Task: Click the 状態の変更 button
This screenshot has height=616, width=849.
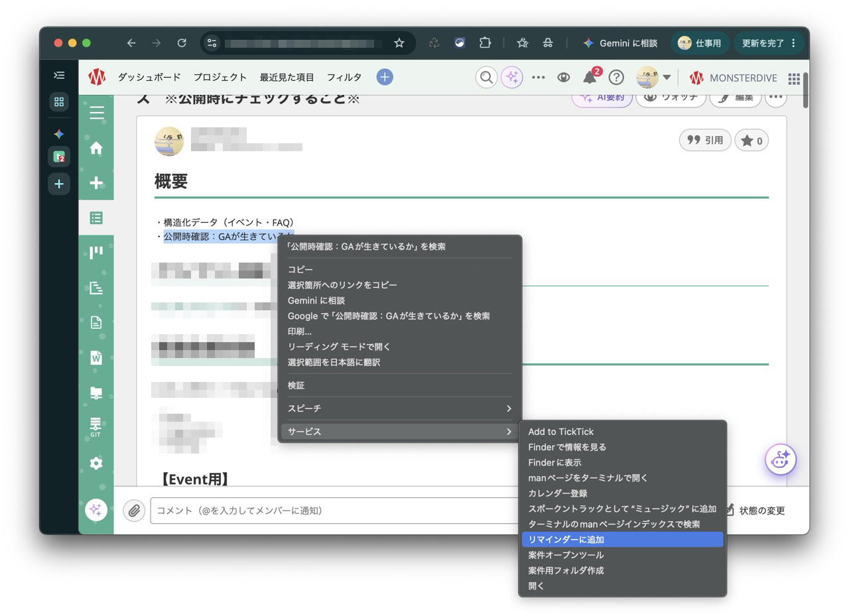Action: (x=755, y=511)
